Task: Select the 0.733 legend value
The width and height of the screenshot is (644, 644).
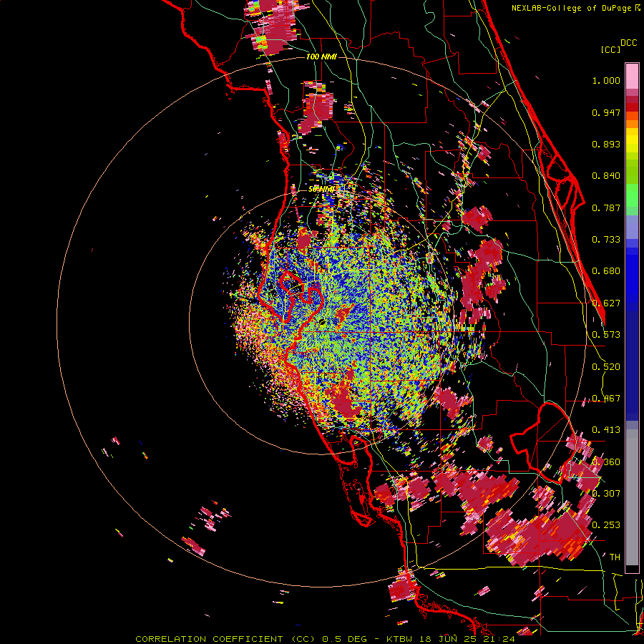Action: [606, 240]
